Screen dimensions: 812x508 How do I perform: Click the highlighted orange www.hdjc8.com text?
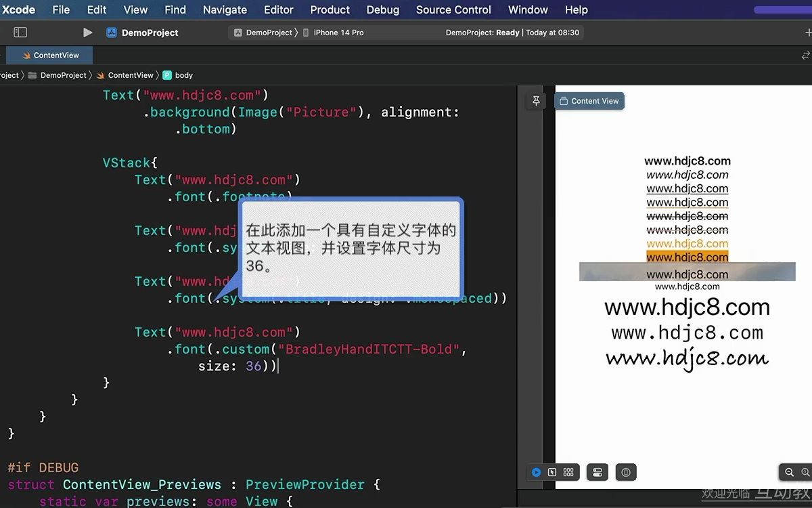click(x=687, y=257)
